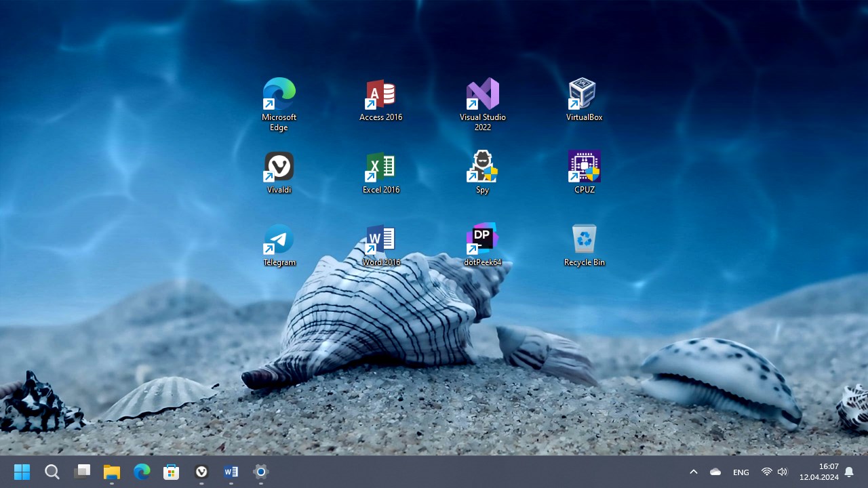Select the Visual Studio 2022 desktop shortcut

tap(482, 104)
